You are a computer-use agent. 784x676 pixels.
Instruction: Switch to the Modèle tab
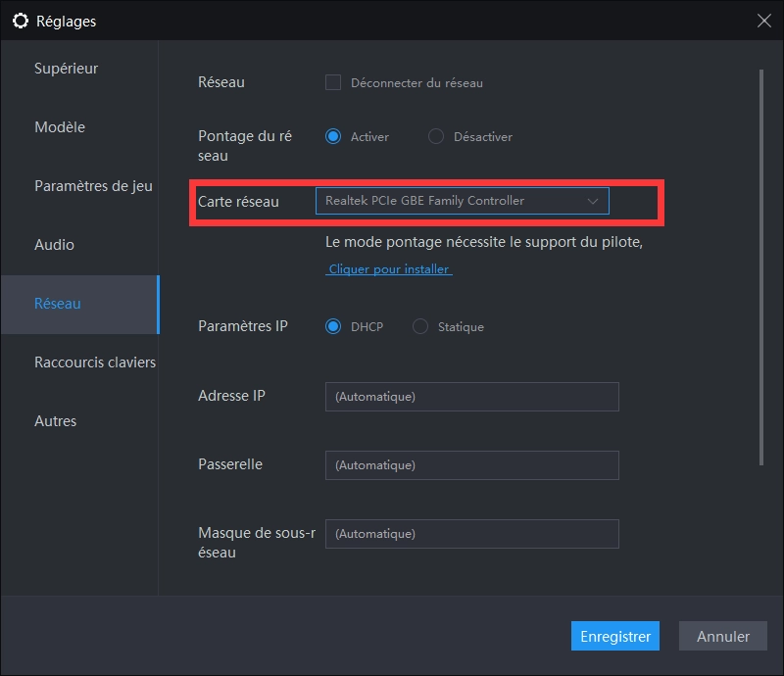click(x=60, y=127)
